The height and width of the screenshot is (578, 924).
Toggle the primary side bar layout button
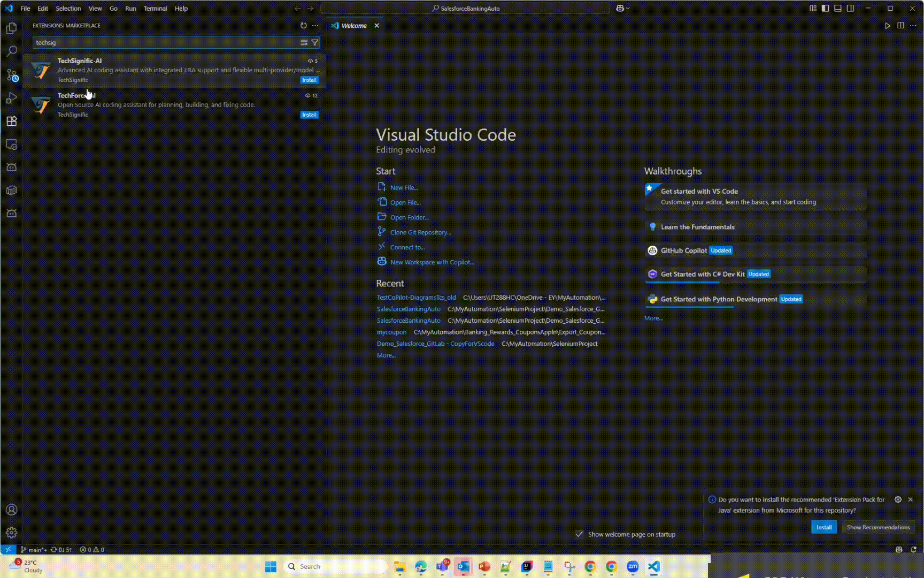[825, 8]
